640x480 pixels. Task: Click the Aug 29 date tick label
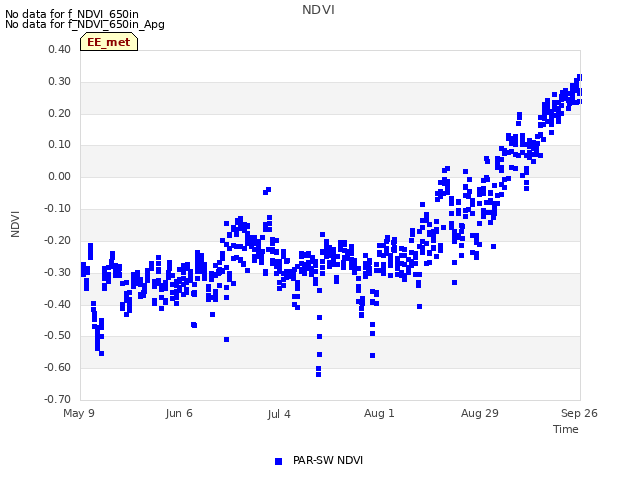point(480,413)
